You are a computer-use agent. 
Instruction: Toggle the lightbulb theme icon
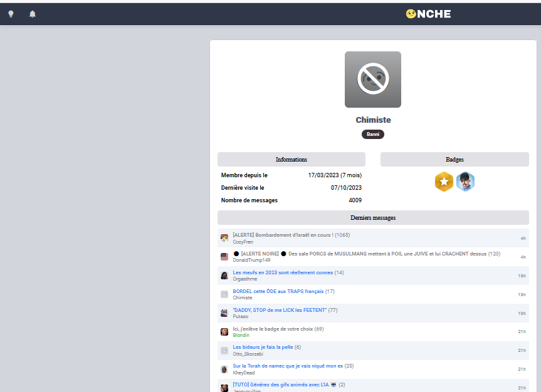click(x=11, y=14)
